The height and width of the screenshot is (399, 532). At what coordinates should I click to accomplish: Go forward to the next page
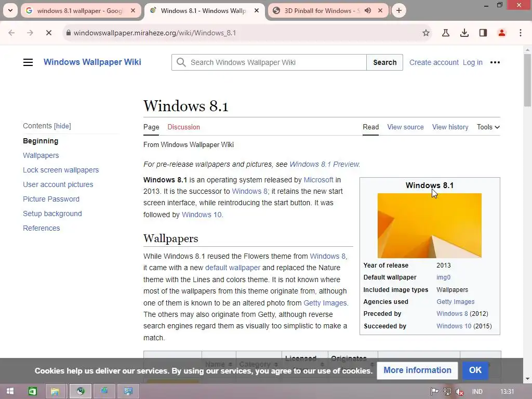pos(30,33)
